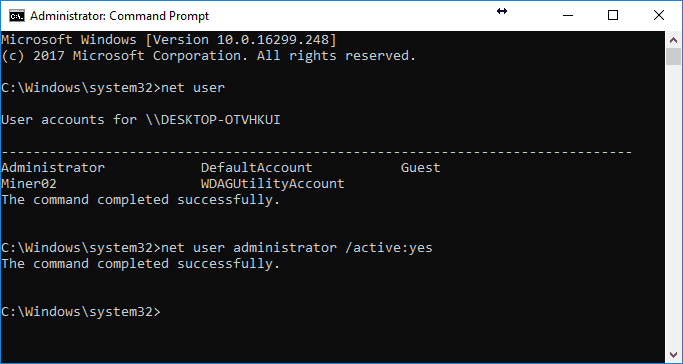Close the Command Prompt window

[659, 16]
